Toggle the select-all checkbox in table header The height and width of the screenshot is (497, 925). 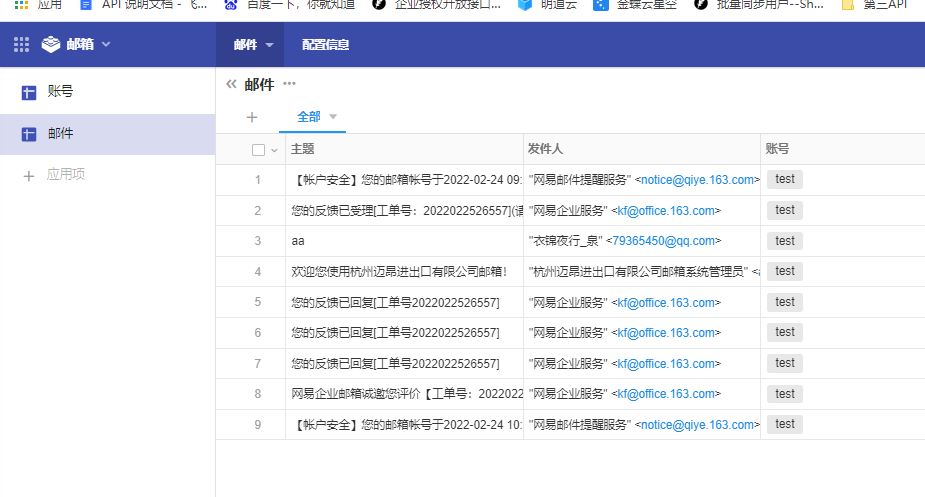coord(258,150)
